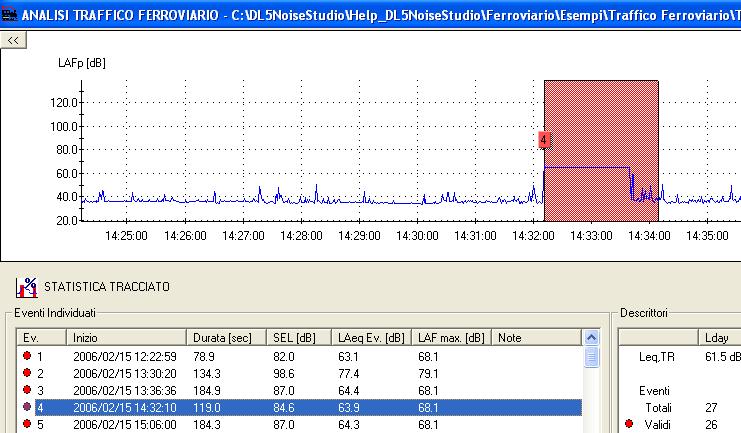
Task: Click LAF max value 79.1
Action: tap(428, 373)
